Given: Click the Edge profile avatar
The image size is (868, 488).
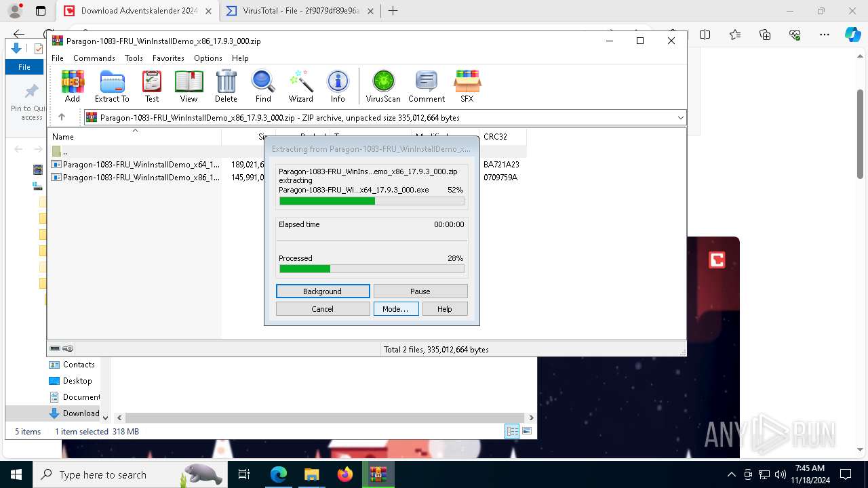Looking at the screenshot, I should coord(15,11).
